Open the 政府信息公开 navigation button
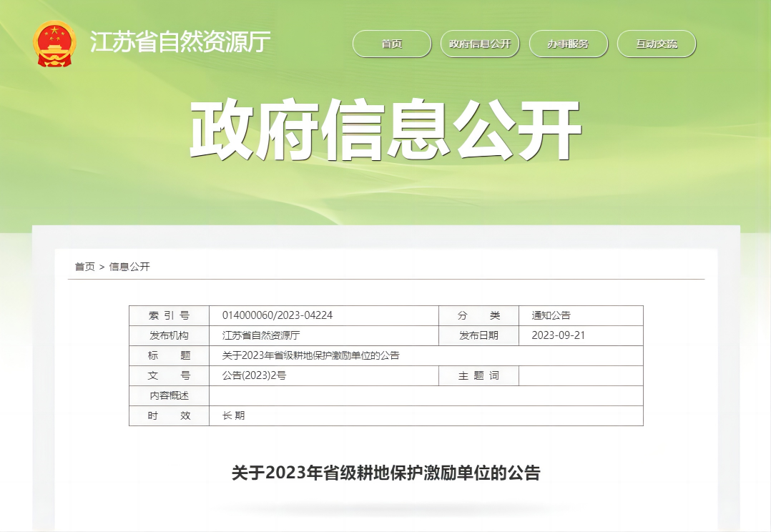The height and width of the screenshot is (532, 771). click(480, 44)
